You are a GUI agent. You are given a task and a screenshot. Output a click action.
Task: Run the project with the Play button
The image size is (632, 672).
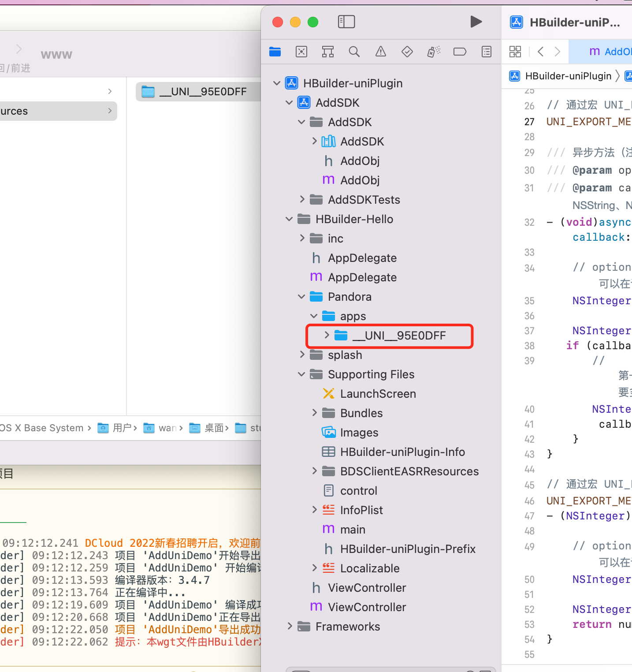pyautogui.click(x=476, y=22)
